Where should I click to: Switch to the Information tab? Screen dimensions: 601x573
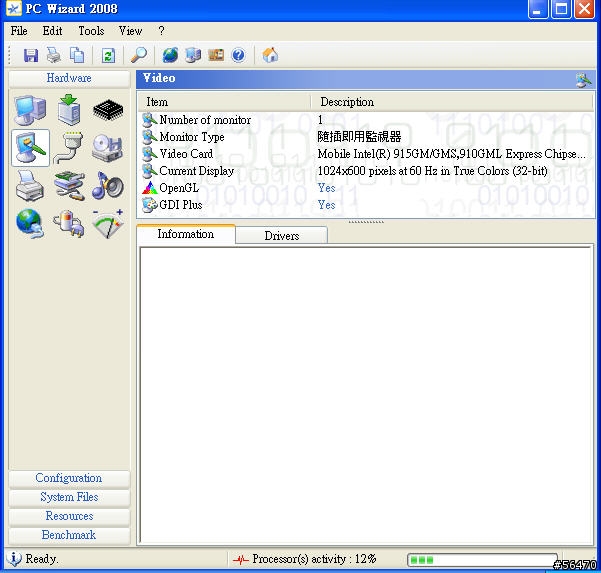tap(186, 234)
